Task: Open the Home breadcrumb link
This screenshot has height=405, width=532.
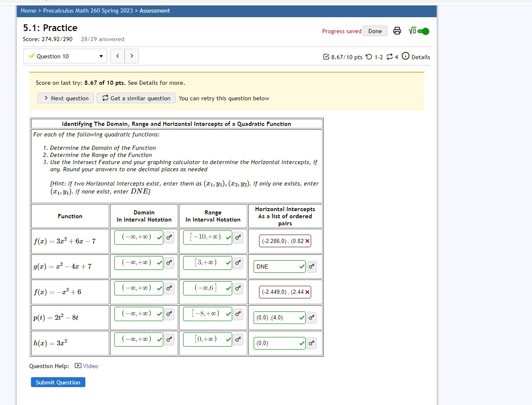Action: [28, 10]
